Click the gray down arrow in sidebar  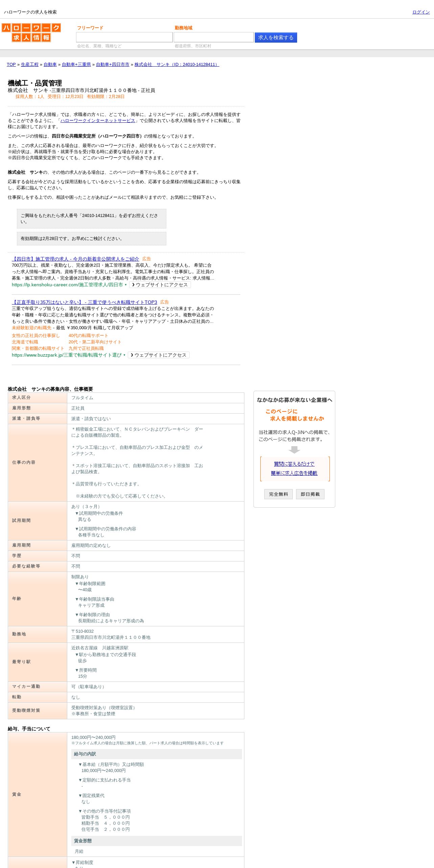(294, 450)
